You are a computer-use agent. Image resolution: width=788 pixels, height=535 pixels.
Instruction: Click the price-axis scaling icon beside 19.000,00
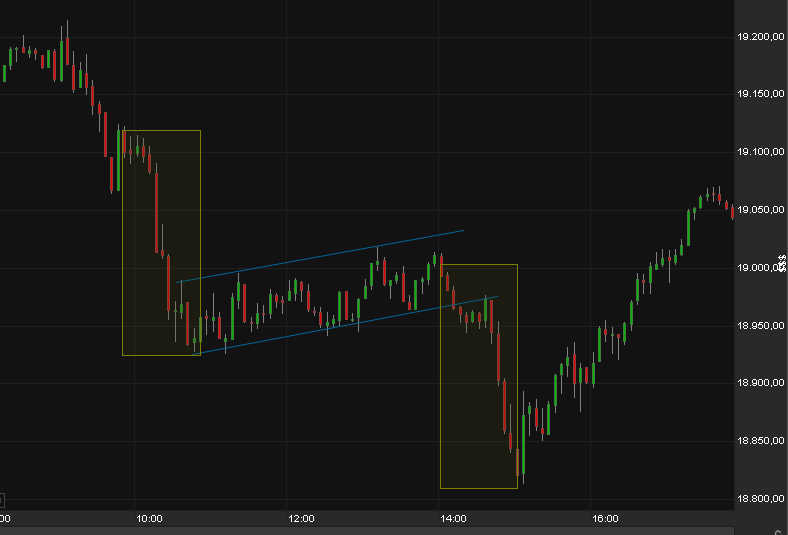pyautogui.click(x=782, y=263)
